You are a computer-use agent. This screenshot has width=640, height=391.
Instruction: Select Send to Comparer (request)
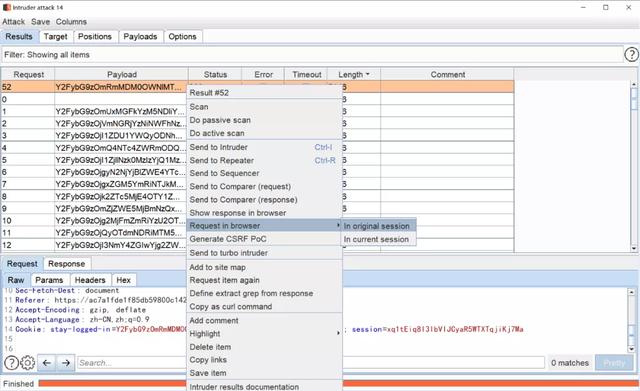point(264,187)
